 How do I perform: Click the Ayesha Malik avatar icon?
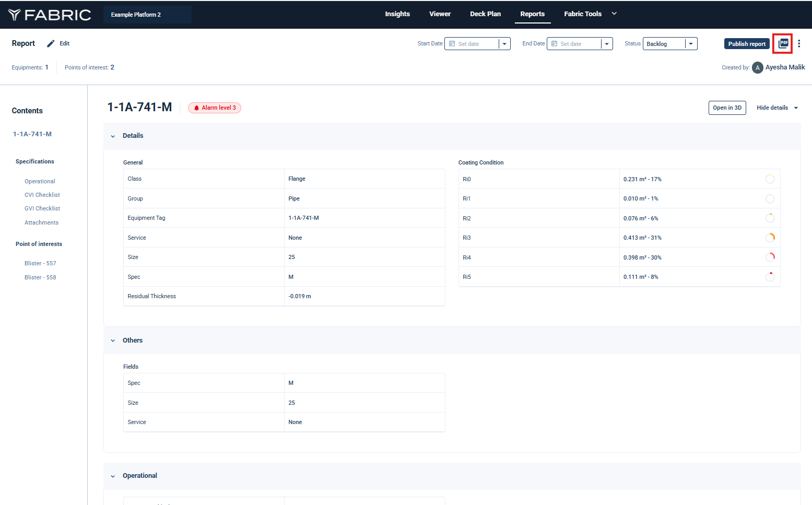(x=757, y=68)
